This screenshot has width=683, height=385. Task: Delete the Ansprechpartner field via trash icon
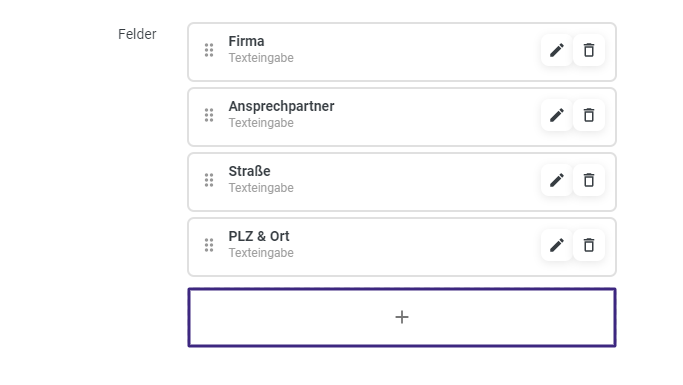(589, 115)
